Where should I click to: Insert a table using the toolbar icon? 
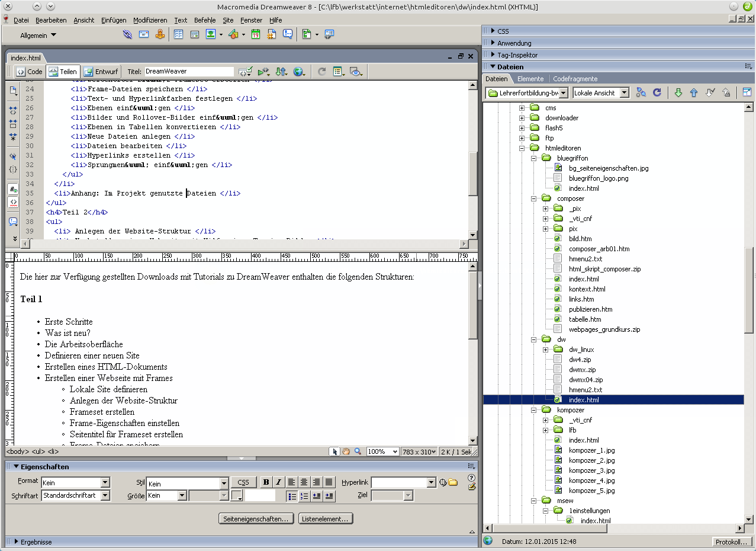click(x=178, y=34)
